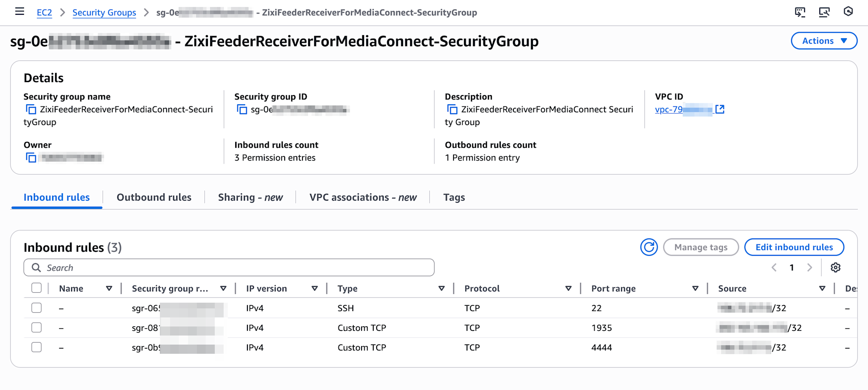
Task: Check the port 1935 rule row
Action: (36, 327)
